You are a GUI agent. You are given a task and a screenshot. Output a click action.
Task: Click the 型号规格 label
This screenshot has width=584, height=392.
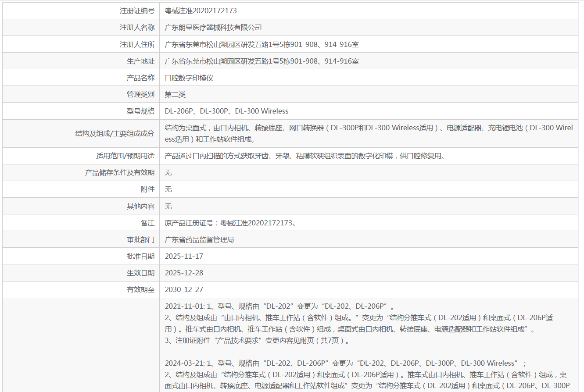point(140,111)
